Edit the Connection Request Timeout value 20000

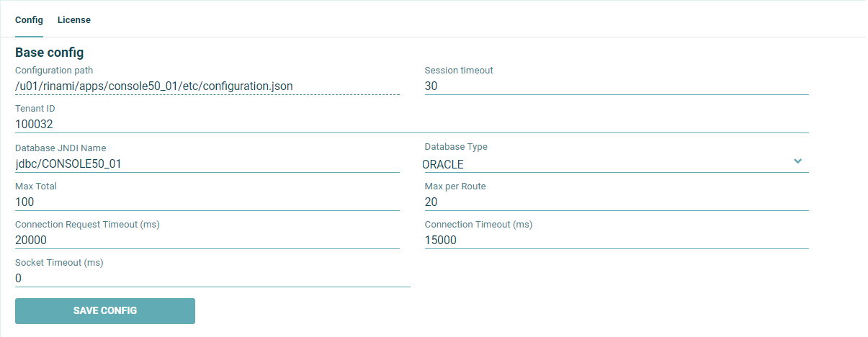(x=207, y=240)
